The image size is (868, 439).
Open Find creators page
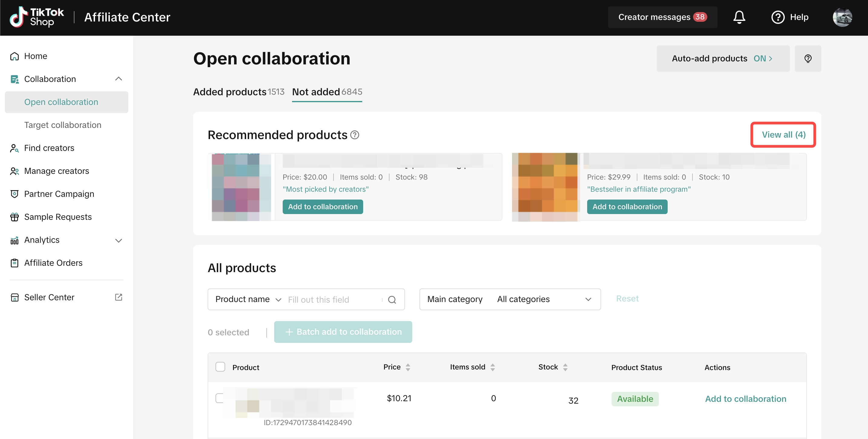[49, 148]
